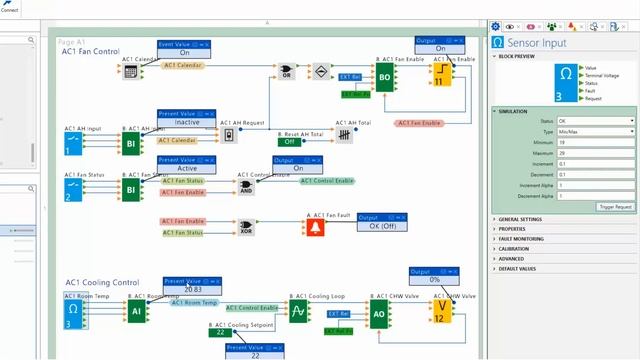Select the XOR logic gate block
640x360 pixels.
(x=246, y=227)
